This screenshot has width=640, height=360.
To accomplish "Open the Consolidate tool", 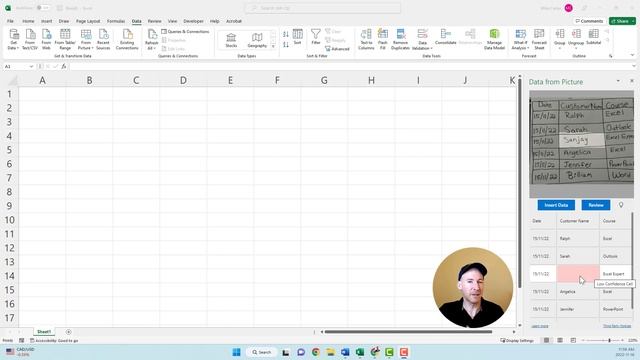I will [445, 37].
